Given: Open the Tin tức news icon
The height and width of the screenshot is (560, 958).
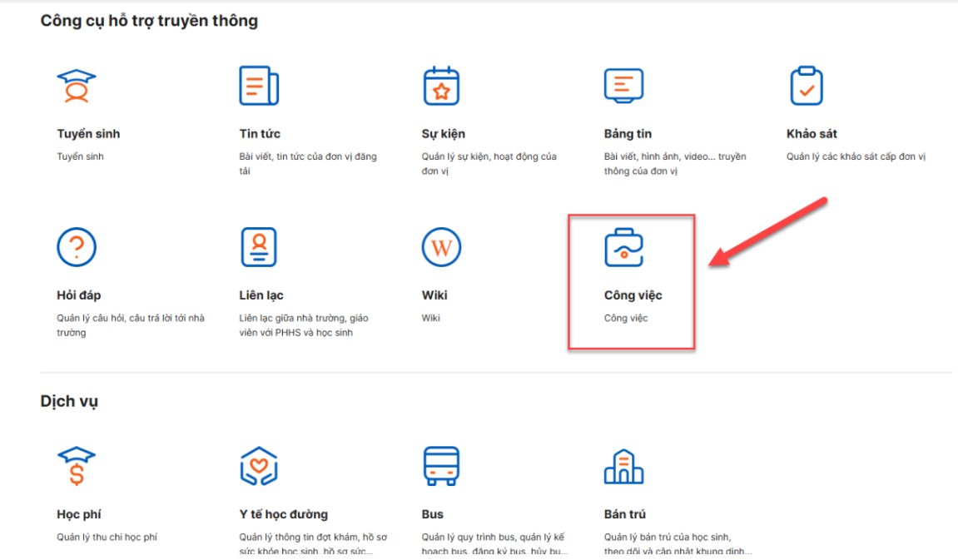Looking at the screenshot, I should [x=258, y=86].
